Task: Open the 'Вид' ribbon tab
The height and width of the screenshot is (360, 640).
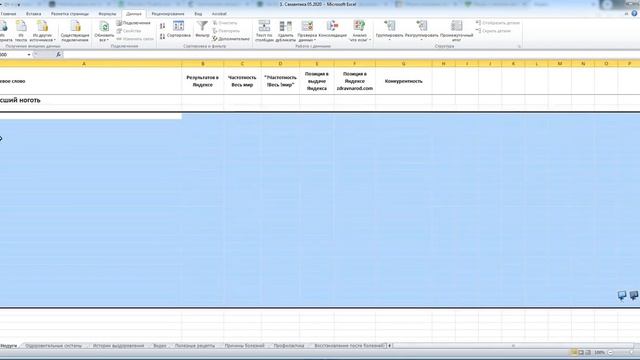Action: pyautogui.click(x=198, y=14)
